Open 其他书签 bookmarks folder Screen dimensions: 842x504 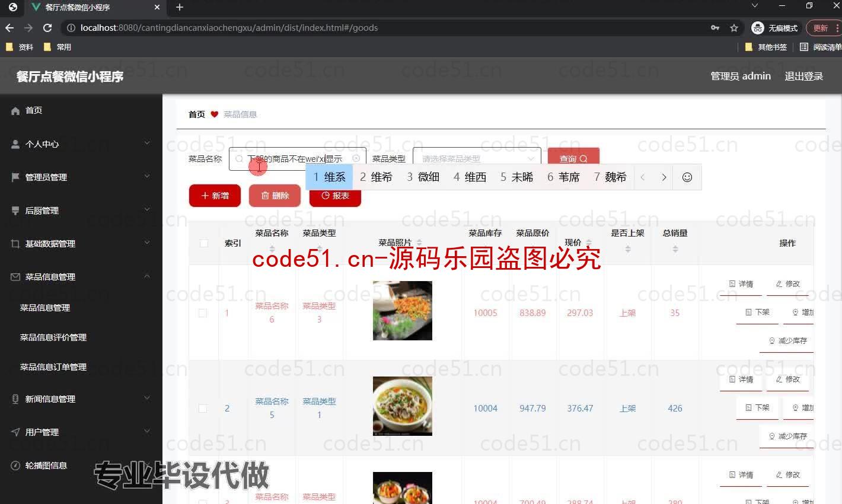coord(766,47)
